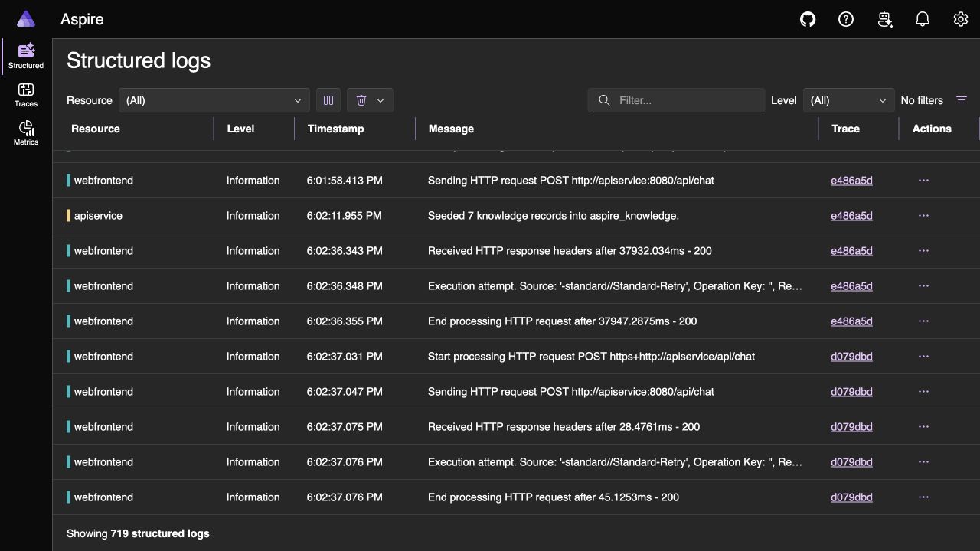
Task: Pause incoming structured logs
Action: (328, 100)
